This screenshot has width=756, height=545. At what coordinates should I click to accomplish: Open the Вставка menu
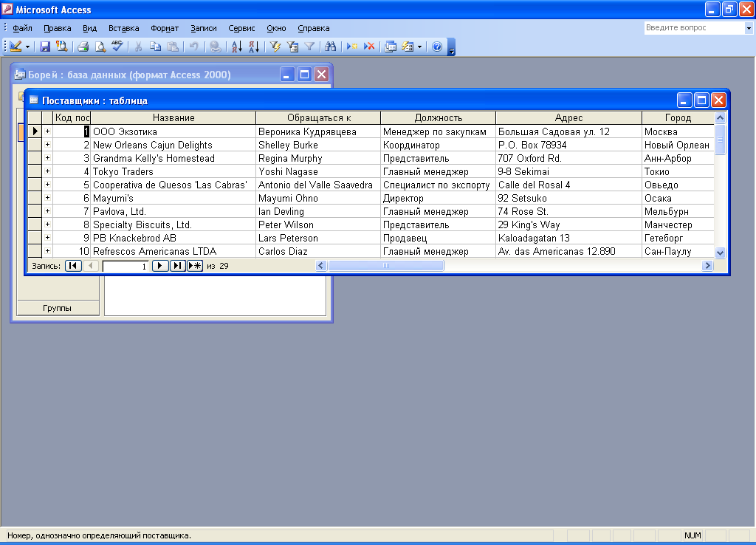coord(123,28)
